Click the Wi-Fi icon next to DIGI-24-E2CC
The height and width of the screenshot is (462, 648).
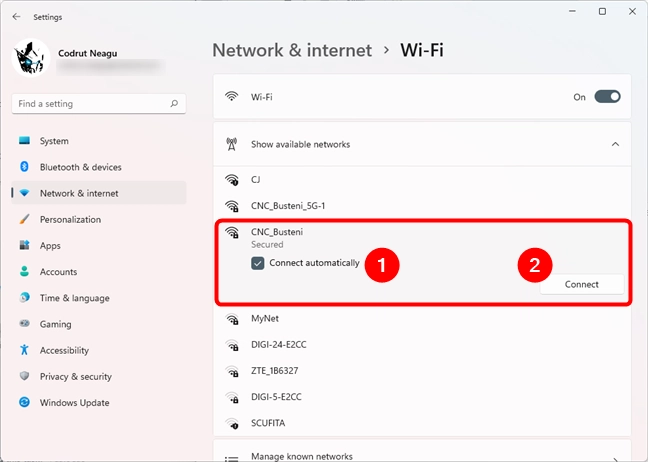232,345
